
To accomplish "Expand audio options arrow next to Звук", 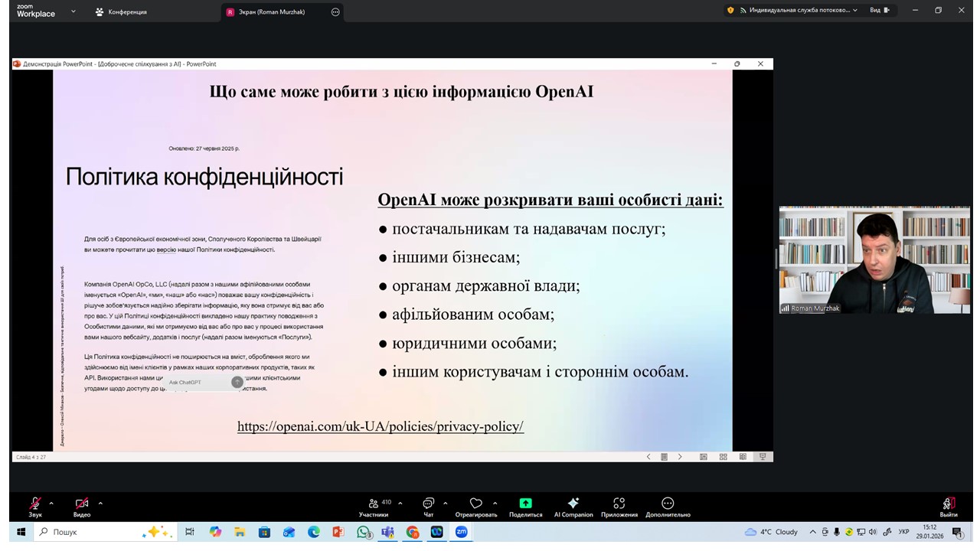I will [51, 504].
